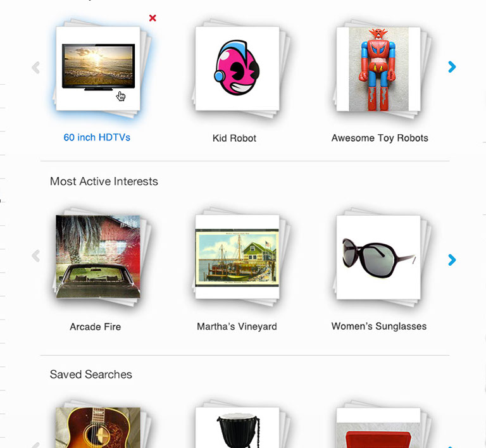486x448 pixels.
Task: Open the djembe drum saved search thumbnail
Action: [x=237, y=428]
